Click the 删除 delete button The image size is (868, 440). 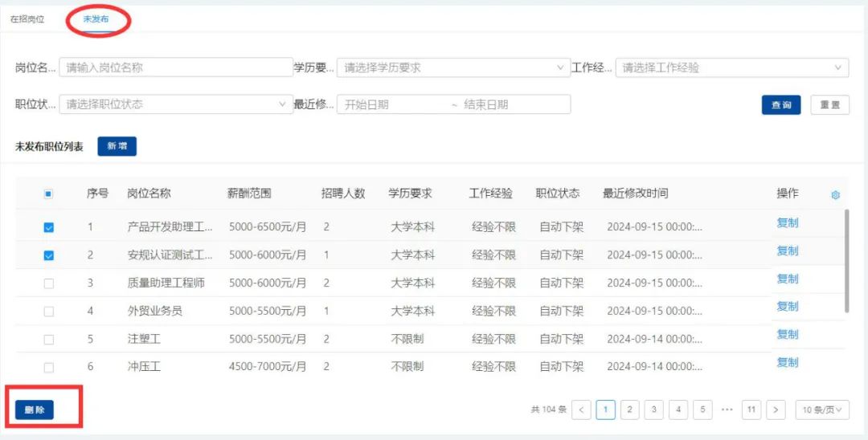(x=35, y=410)
